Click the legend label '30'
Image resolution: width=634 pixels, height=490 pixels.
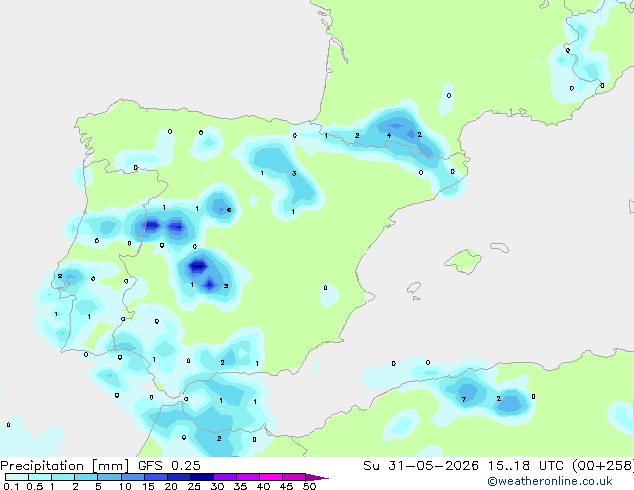coord(217,486)
